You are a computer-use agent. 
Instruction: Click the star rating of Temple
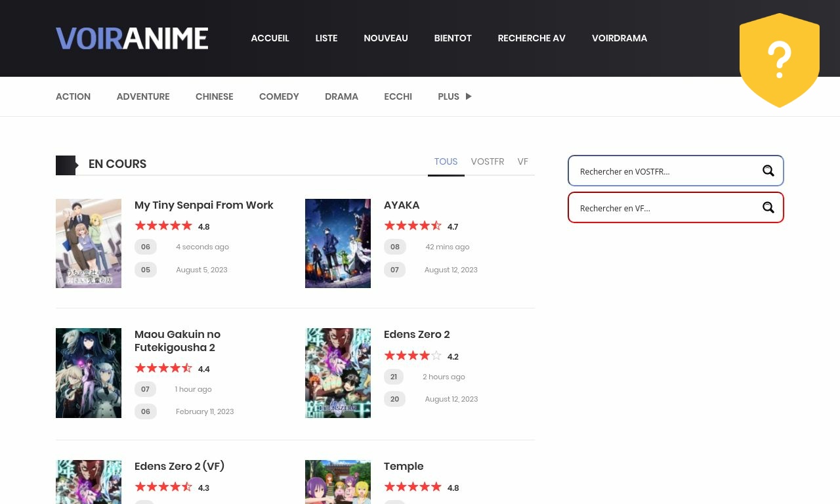(x=413, y=486)
